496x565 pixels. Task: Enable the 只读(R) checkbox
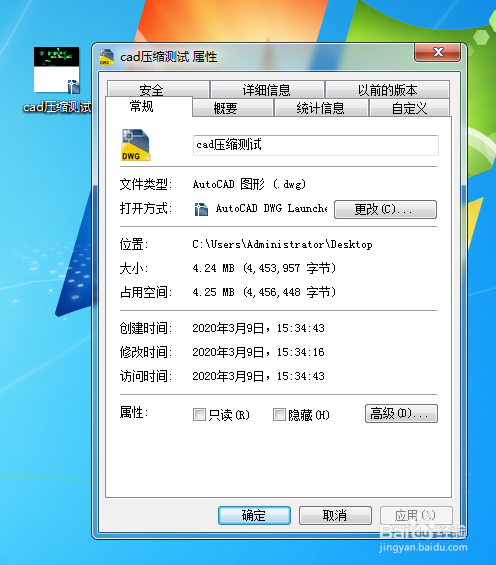(199, 414)
